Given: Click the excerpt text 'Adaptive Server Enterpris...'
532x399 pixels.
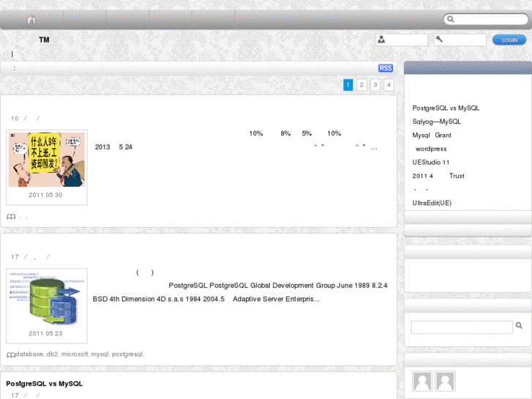Looking at the screenshot, I should pos(276,299).
